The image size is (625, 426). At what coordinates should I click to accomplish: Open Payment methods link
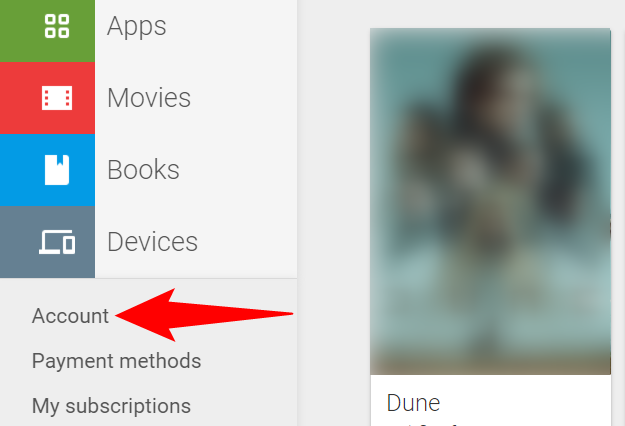116,361
